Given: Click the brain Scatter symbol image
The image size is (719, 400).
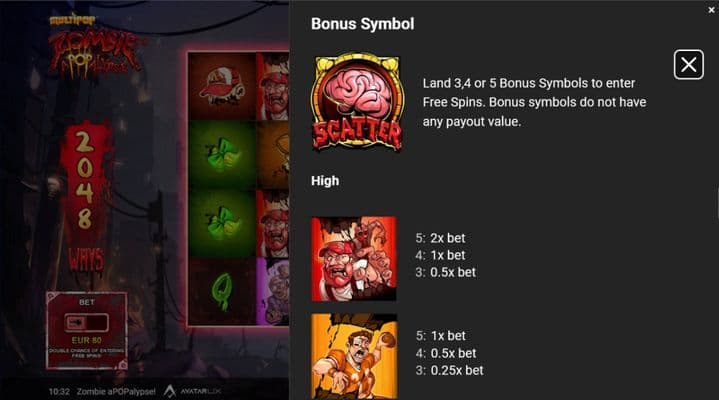Looking at the screenshot, I should pyautogui.click(x=357, y=102).
